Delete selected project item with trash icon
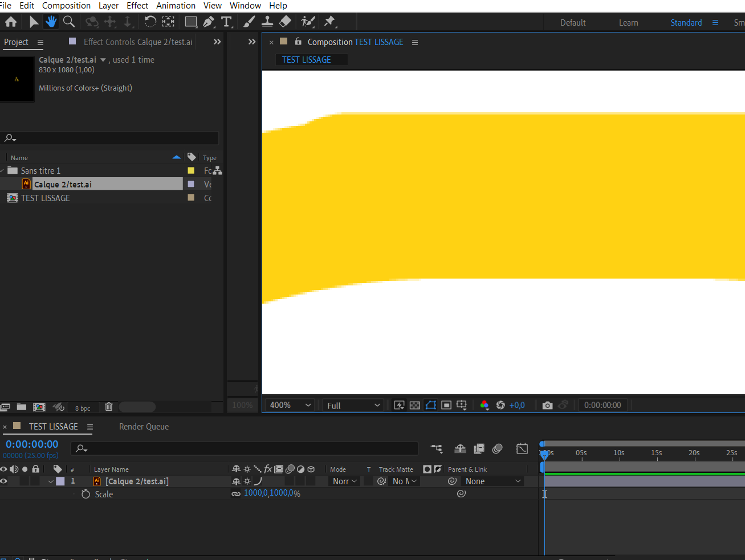The image size is (745, 560). tap(109, 407)
